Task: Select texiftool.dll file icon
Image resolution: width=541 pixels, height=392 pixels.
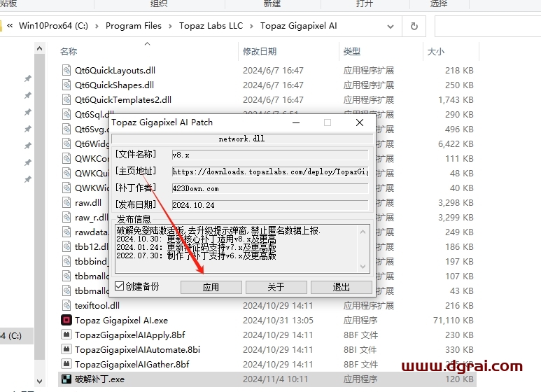Action: [x=66, y=305]
